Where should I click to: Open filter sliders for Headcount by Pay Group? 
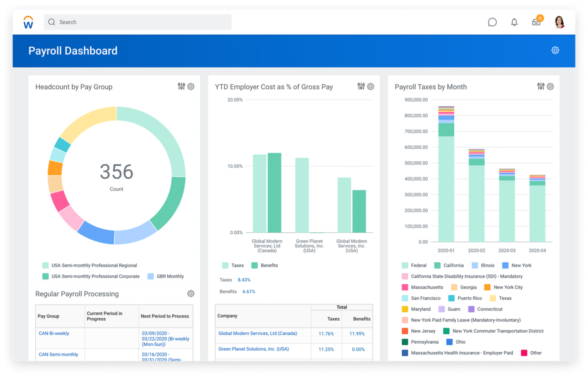pyautogui.click(x=181, y=87)
